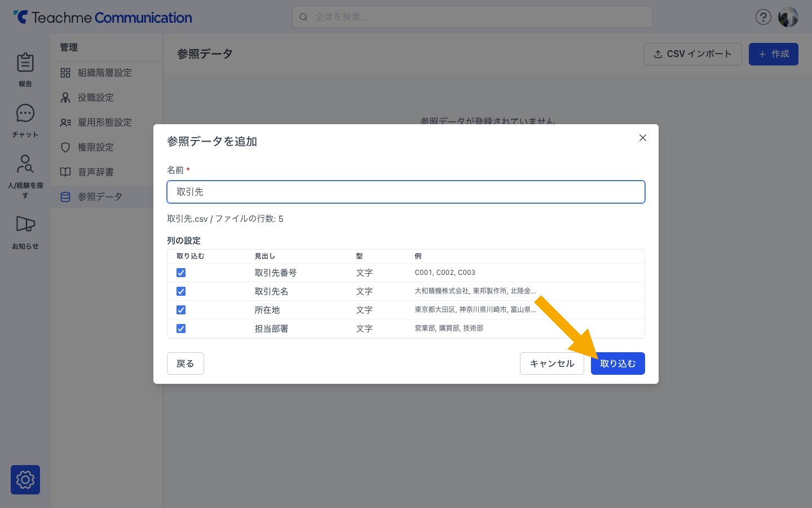Uncheck the 取引先番号 import checkbox
Viewport: 812px width, 508px height.
click(181, 273)
